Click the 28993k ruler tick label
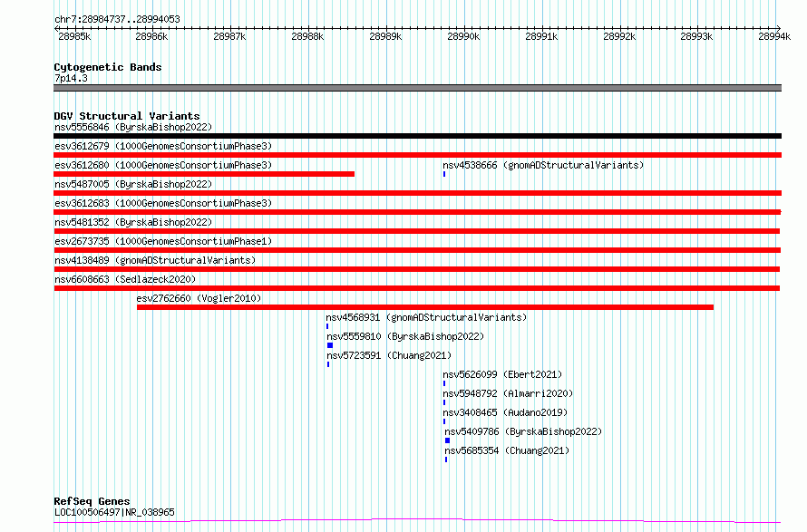Screen dimensions: 807x532 (x=697, y=36)
